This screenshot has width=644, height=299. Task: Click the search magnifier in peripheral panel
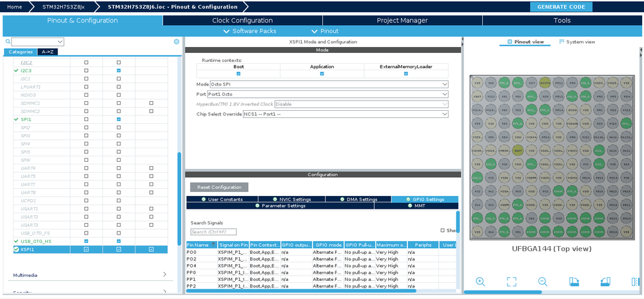click(8, 41)
